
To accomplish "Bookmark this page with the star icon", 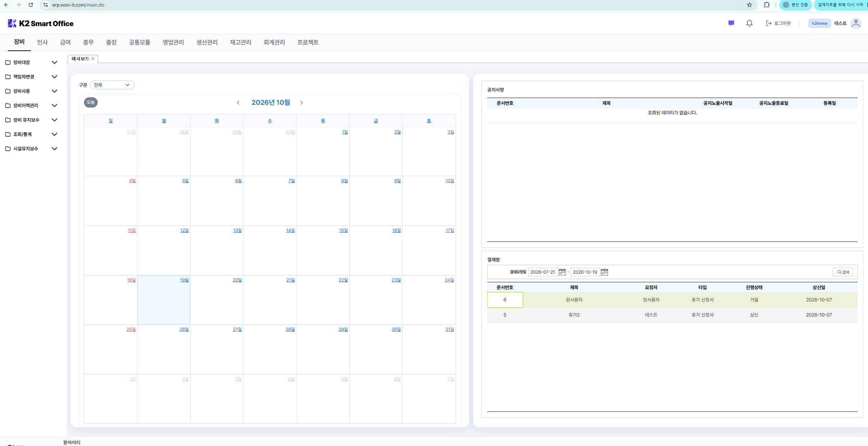I will point(749,5).
